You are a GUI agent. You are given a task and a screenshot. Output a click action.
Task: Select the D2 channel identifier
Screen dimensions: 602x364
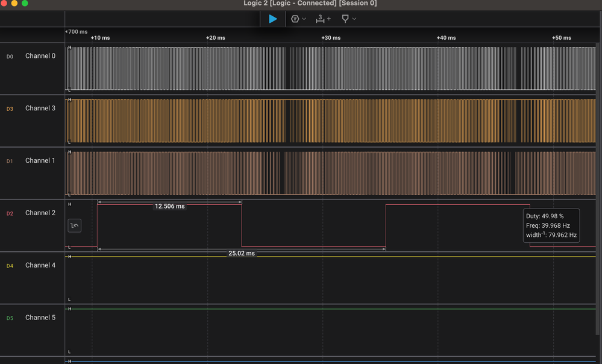point(10,213)
